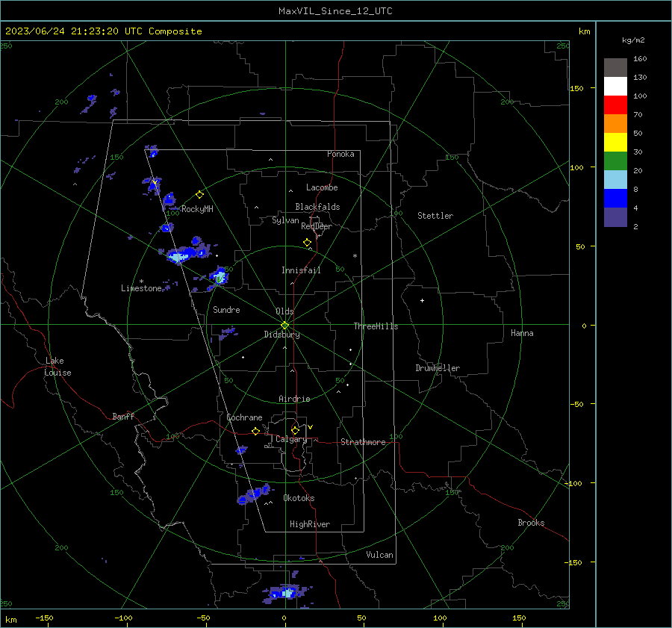Click the Banff town label
Viewport: 672px width, 628px height.
(x=123, y=416)
